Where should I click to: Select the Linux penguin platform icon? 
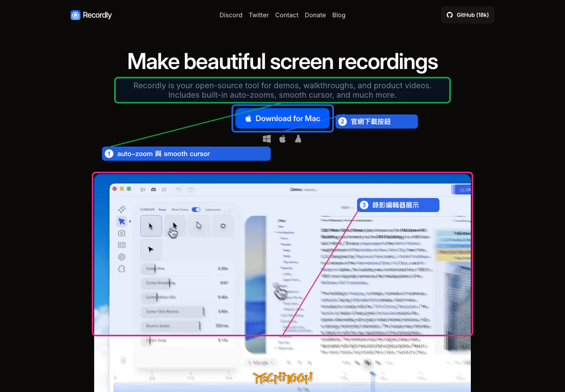298,139
